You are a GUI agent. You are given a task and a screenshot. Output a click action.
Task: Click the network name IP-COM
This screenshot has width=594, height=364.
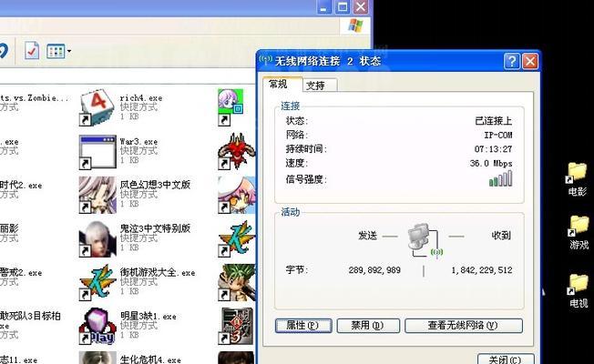(497, 135)
